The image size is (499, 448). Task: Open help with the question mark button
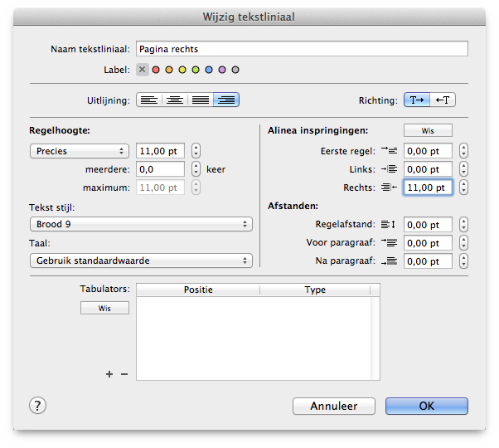pos(37,406)
